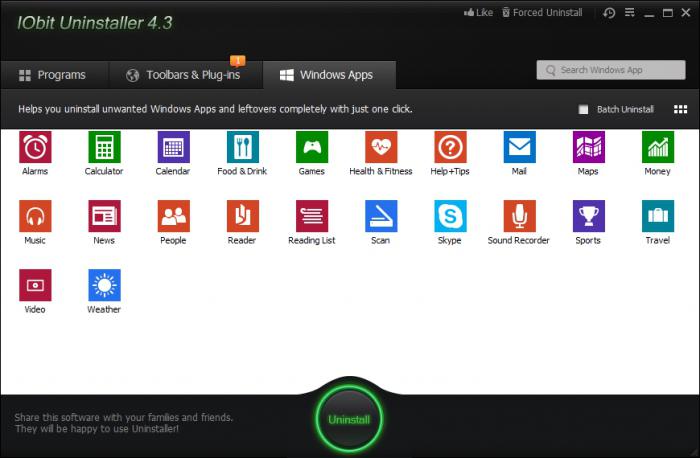Enable the Batch Uninstall checkbox

[x=583, y=109]
